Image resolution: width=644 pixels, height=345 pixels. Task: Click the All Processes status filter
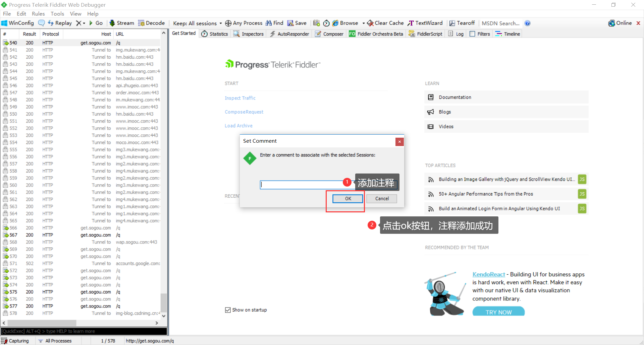coord(55,341)
